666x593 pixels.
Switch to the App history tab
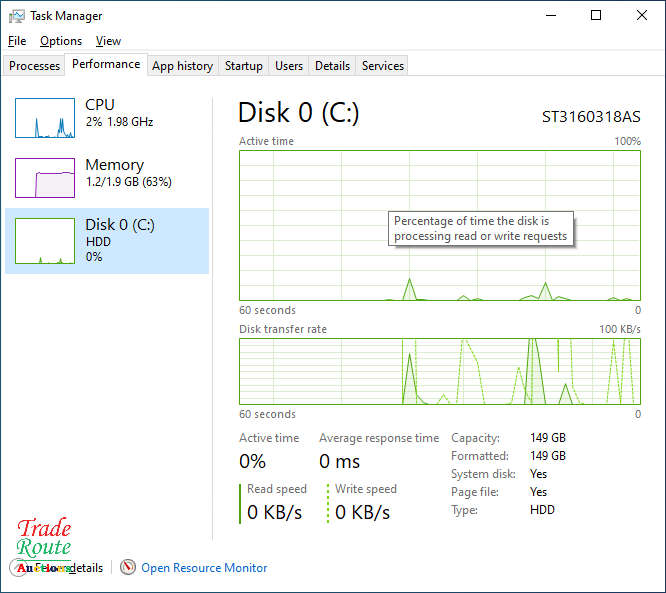coord(182,66)
